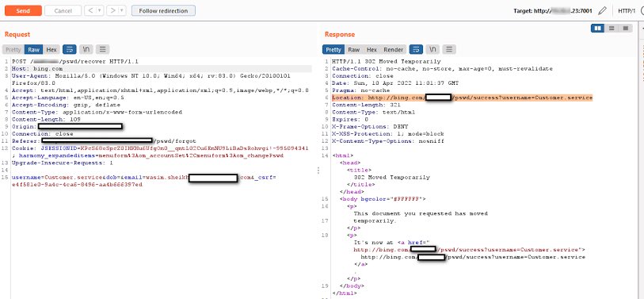This screenshot has height=299, width=644.
Task: Select Raw tab in Response pane
Action: tap(353, 49)
